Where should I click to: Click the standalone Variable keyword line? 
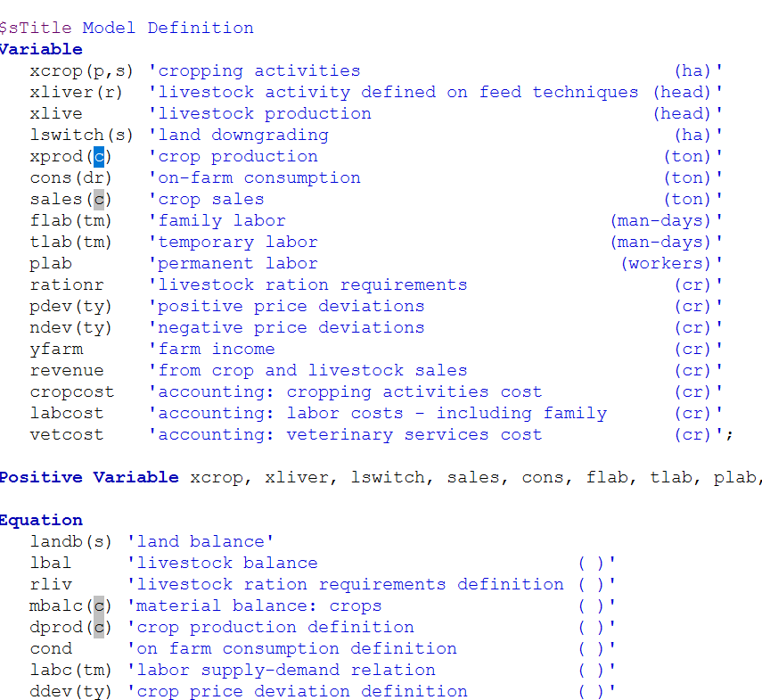(41, 49)
